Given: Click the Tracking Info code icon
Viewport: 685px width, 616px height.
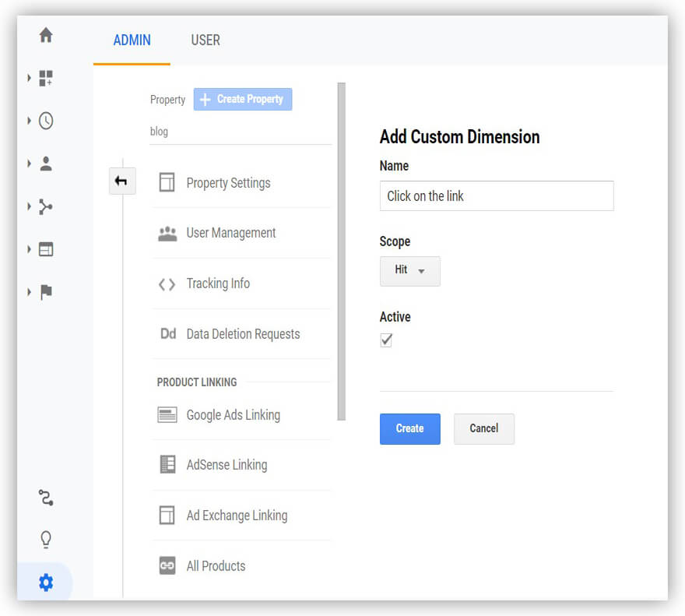Looking at the screenshot, I should [x=166, y=283].
